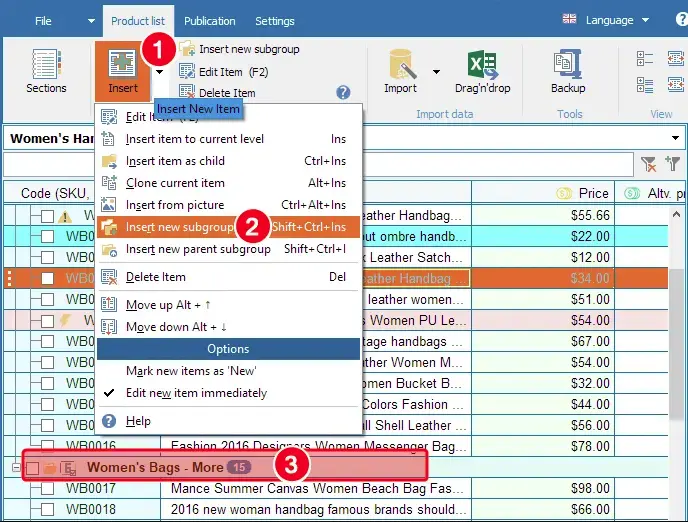Open the Settings tab
This screenshot has height=522, width=688.
[275, 21]
